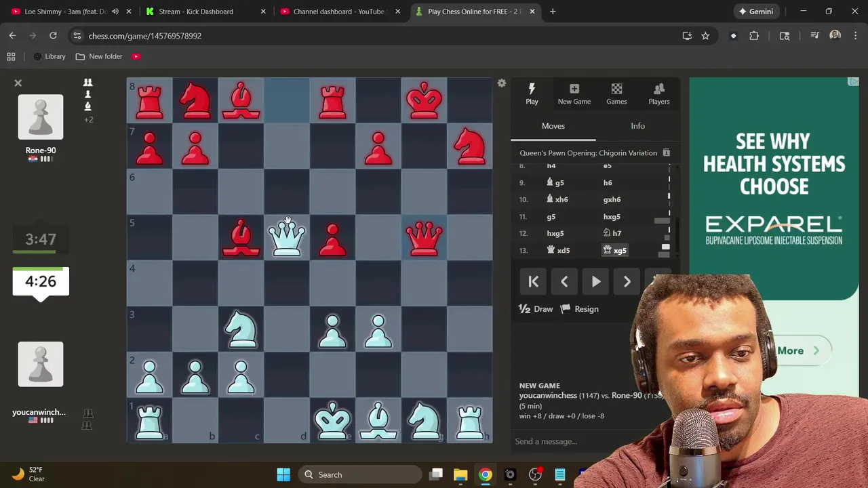This screenshot has height=488, width=868.
Task: Open YouTube bookmark icon
Action: point(136,56)
